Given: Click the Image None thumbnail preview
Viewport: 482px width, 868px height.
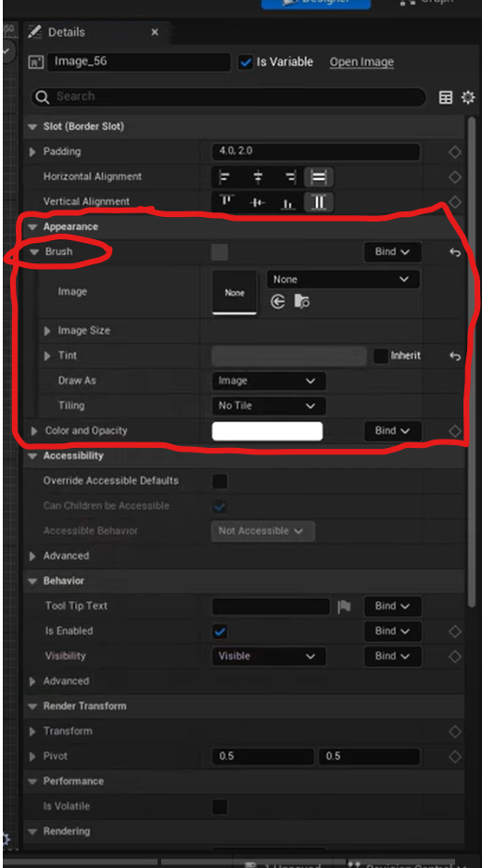Looking at the screenshot, I should coord(235,292).
